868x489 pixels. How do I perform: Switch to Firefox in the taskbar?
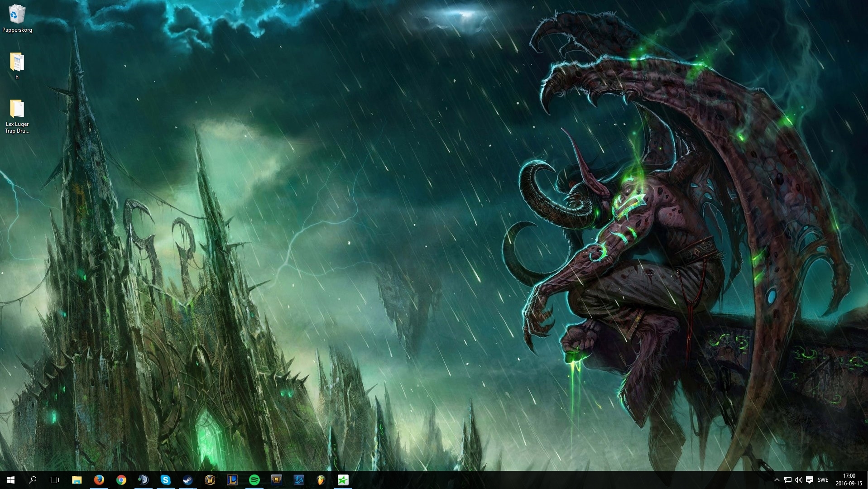[x=99, y=480]
